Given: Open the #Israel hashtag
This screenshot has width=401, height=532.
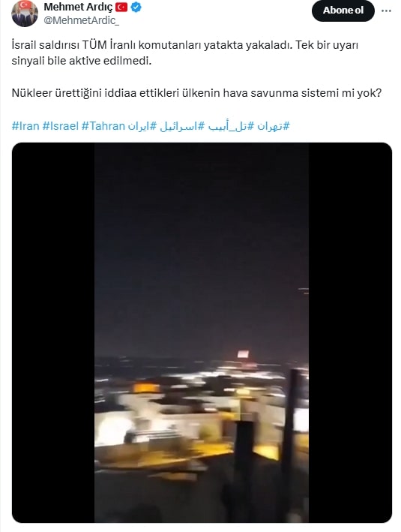Looking at the screenshot, I should (x=60, y=126).
